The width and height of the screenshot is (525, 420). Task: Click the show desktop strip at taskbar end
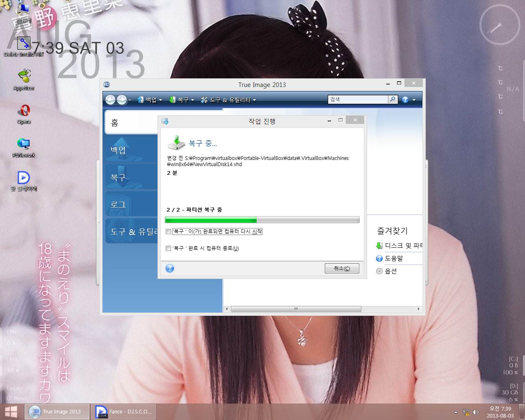(522, 412)
